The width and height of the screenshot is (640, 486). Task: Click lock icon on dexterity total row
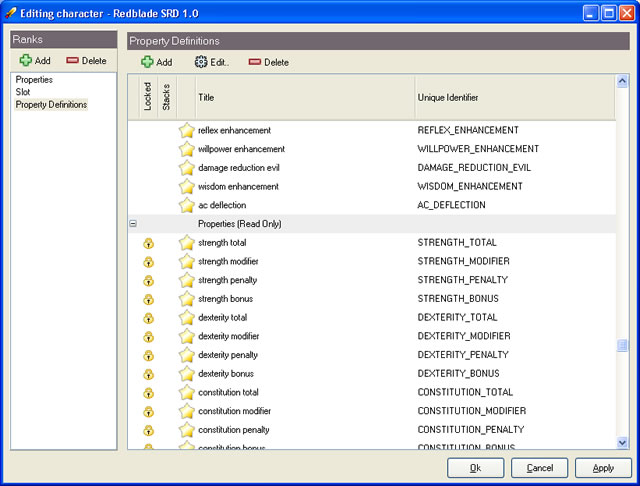pos(149,318)
